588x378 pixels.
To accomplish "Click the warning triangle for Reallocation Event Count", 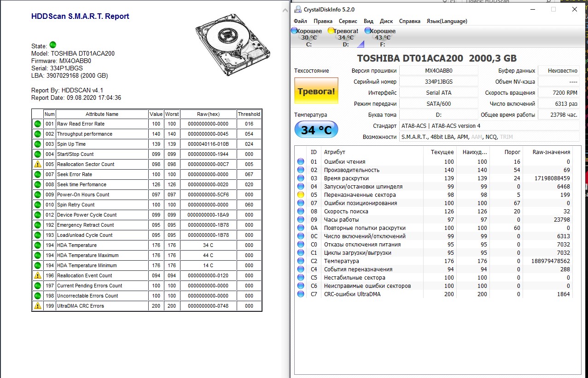I will point(37,275).
